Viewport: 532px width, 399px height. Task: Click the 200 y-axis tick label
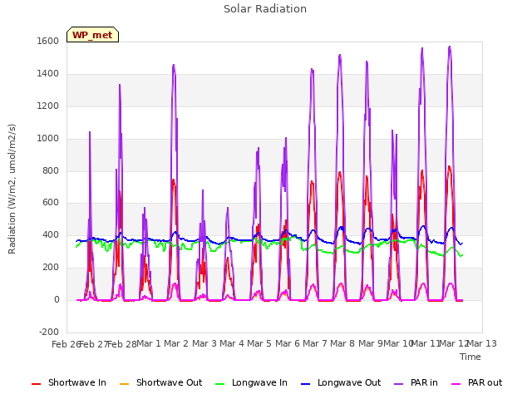click(x=51, y=268)
